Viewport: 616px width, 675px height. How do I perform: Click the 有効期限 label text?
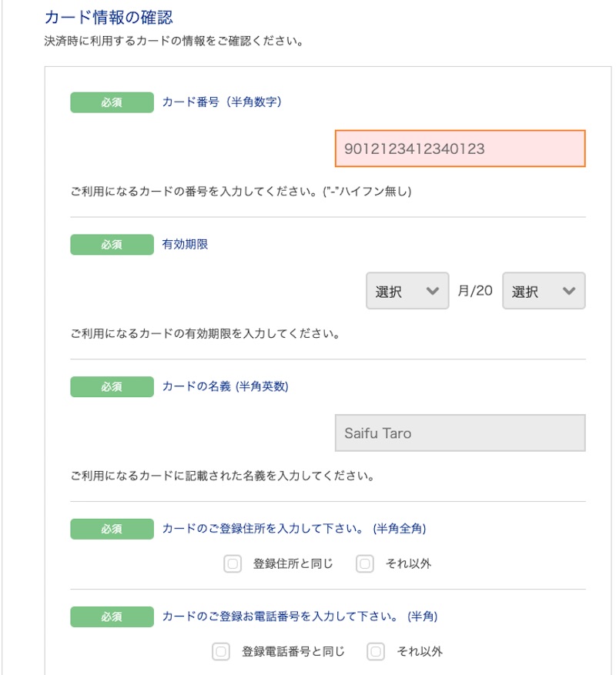(186, 244)
